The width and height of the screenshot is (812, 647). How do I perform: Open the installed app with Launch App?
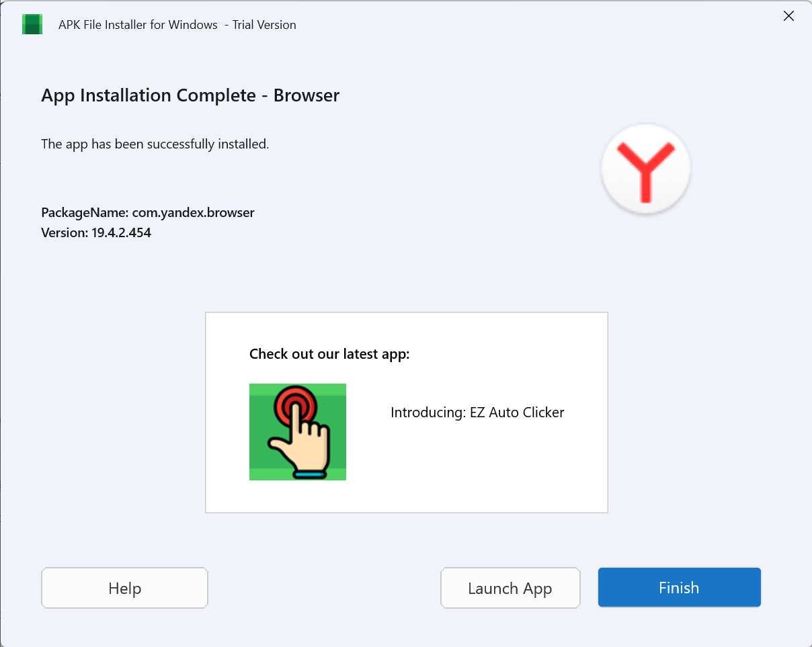510,589
